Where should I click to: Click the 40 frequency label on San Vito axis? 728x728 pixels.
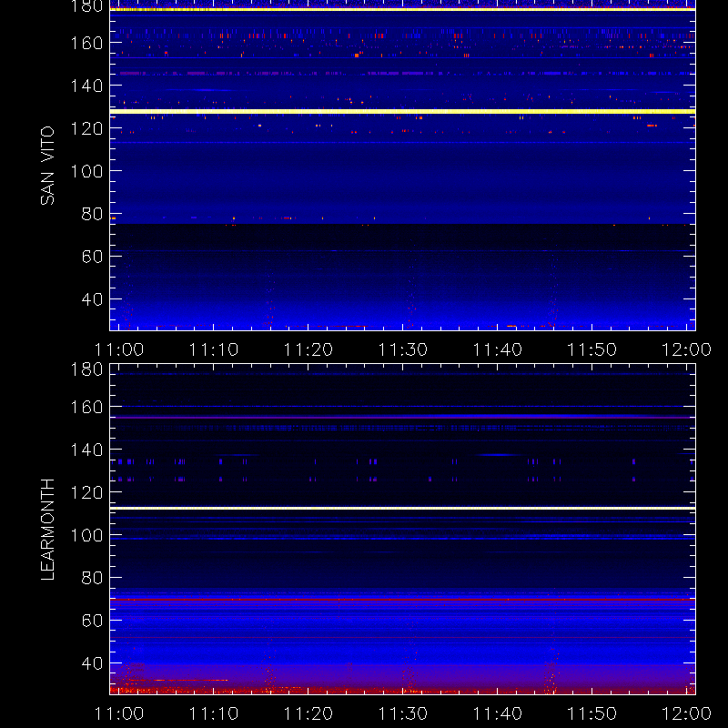click(x=92, y=299)
